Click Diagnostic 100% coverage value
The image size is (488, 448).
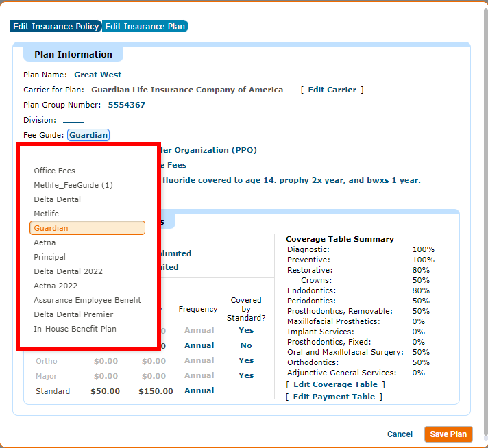(x=424, y=249)
